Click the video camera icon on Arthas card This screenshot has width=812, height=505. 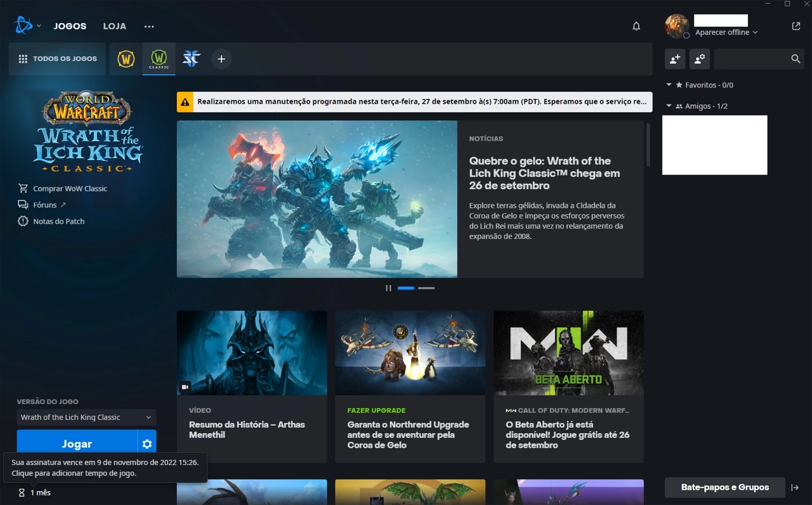(185, 387)
